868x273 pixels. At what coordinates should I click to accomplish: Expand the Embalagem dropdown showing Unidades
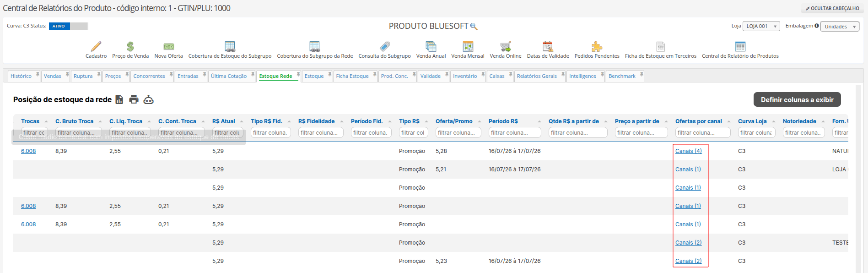click(840, 27)
